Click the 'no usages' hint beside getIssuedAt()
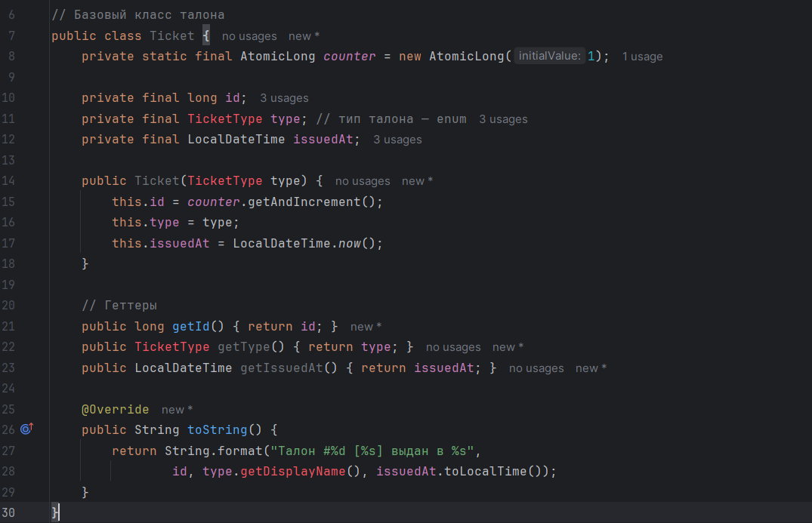Viewport: 812px width, 523px height. [x=536, y=368]
